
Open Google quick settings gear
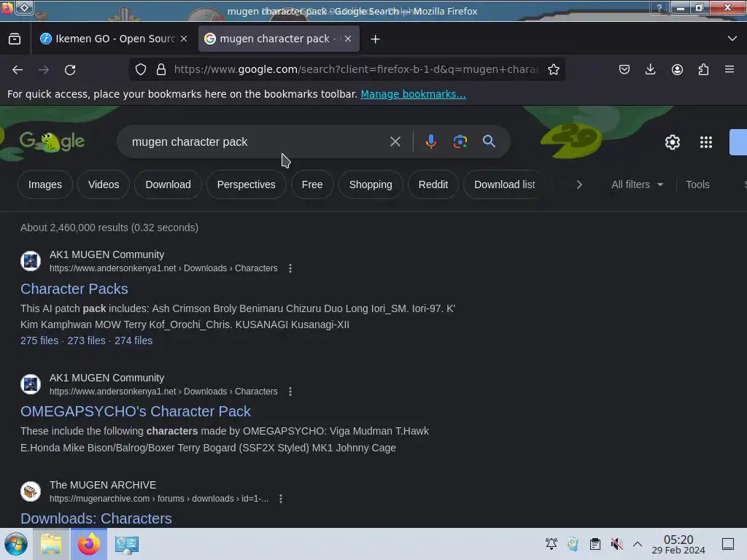click(x=672, y=142)
